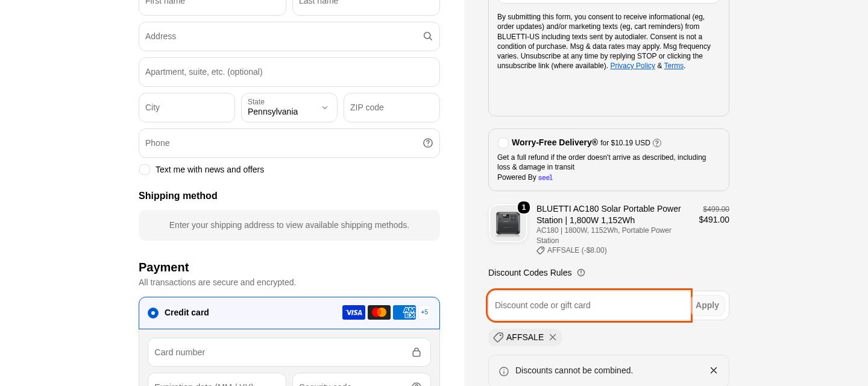
Task: Check 'Text me with news and offers'
Action: 145,169
